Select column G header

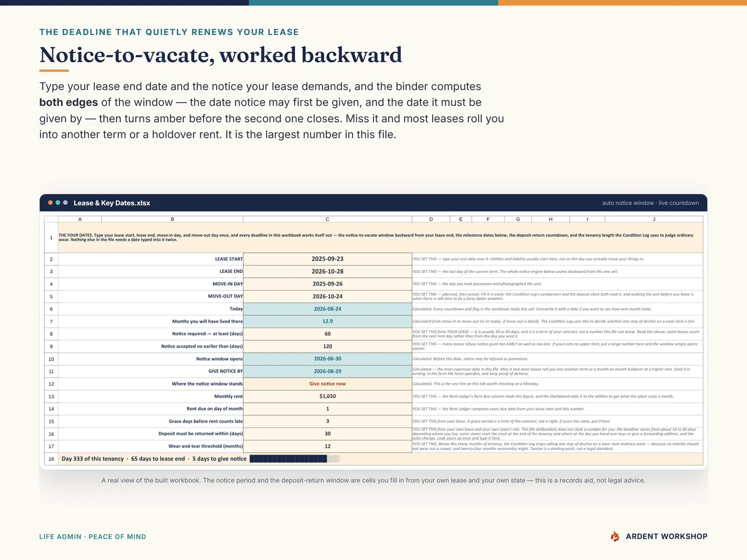tap(518, 219)
